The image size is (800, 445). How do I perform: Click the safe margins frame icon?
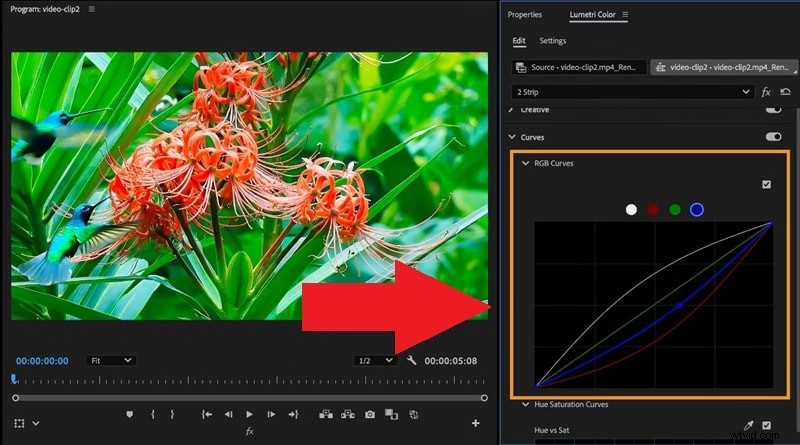click(x=19, y=423)
